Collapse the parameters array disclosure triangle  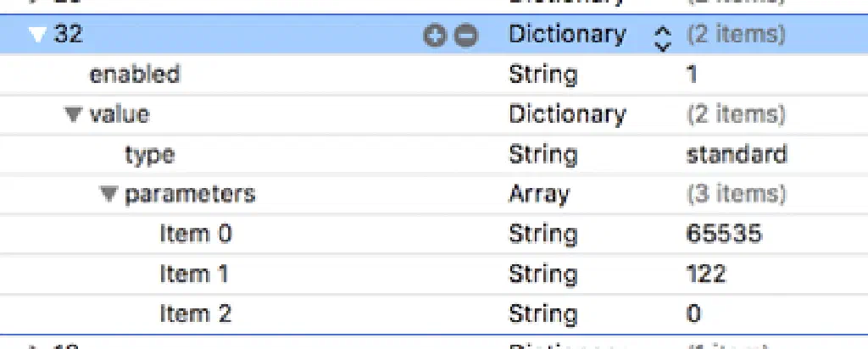(x=108, y=194)
